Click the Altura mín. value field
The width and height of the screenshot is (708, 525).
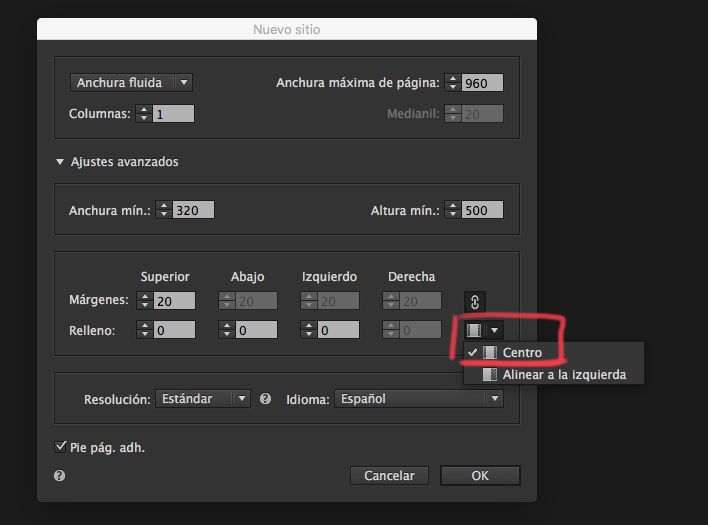coord(482,210)
